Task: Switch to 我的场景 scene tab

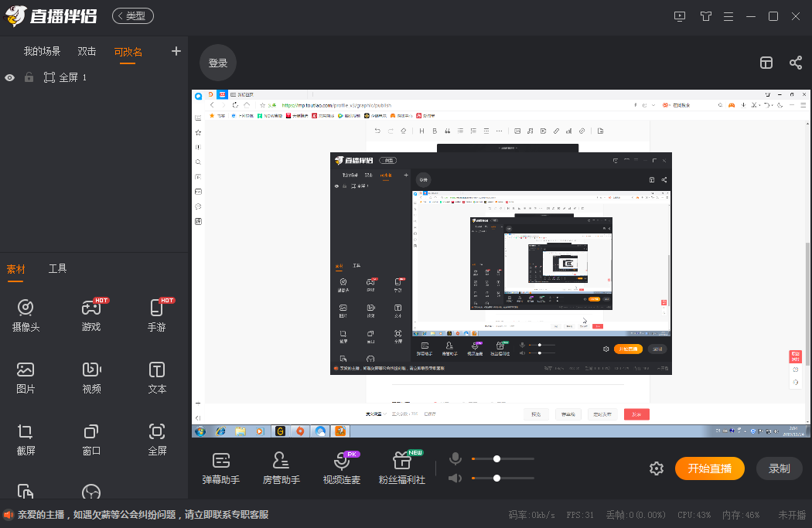Action: (x=42, y=51)
